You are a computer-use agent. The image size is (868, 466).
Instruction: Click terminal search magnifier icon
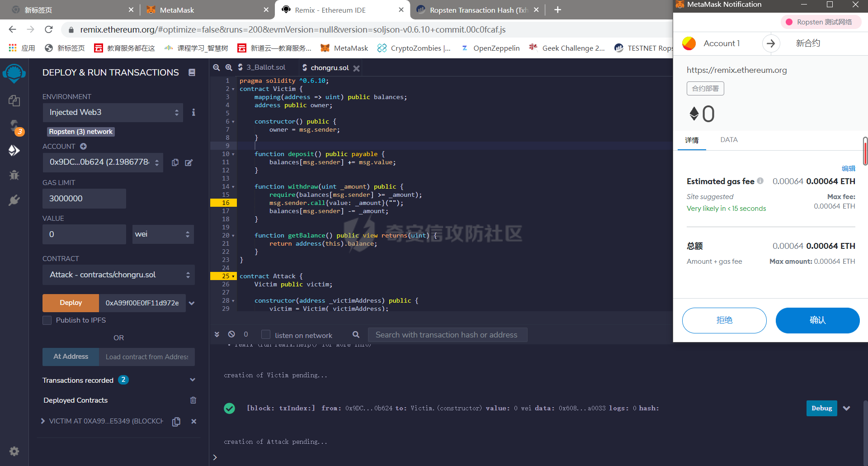[356, 335]
